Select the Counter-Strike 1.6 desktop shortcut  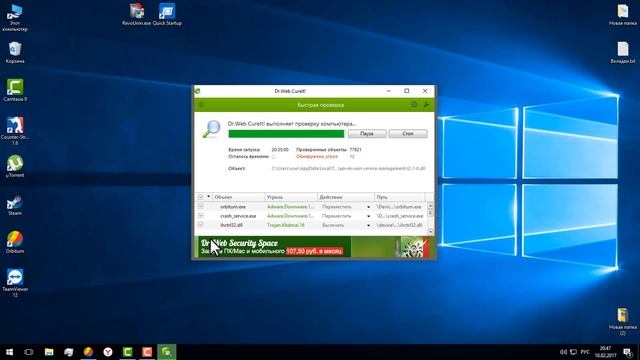[15, 131]
